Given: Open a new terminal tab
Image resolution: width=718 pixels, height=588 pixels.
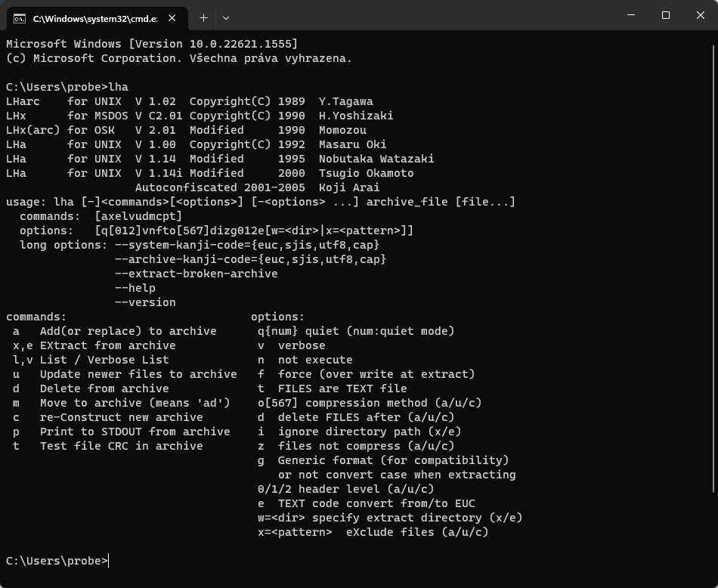Looking at the screenshot, I should click(x=203, y=17).
